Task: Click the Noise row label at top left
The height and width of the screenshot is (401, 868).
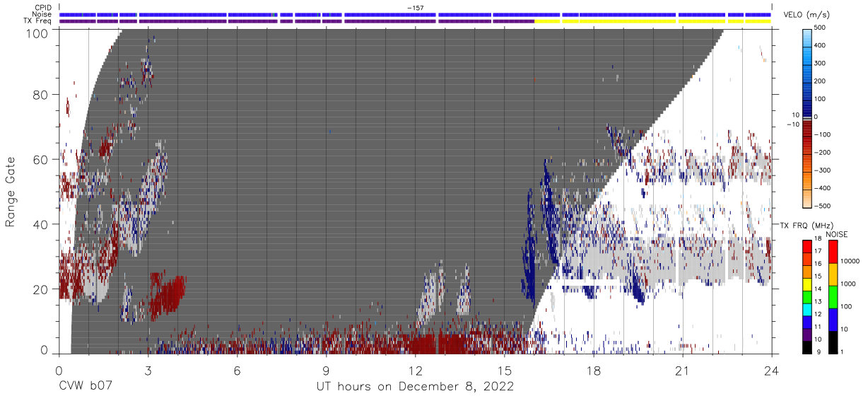Action: pyautogui.click(x=42, y=14)
